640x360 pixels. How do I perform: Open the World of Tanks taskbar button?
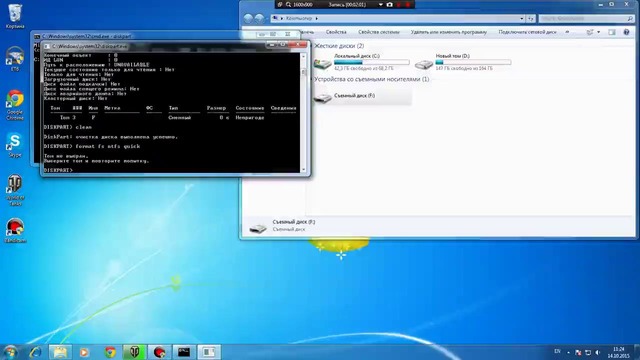pos(134,352)
